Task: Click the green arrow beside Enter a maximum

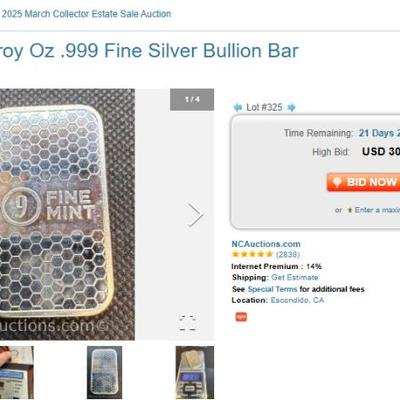Action: [x=350, y=210]
